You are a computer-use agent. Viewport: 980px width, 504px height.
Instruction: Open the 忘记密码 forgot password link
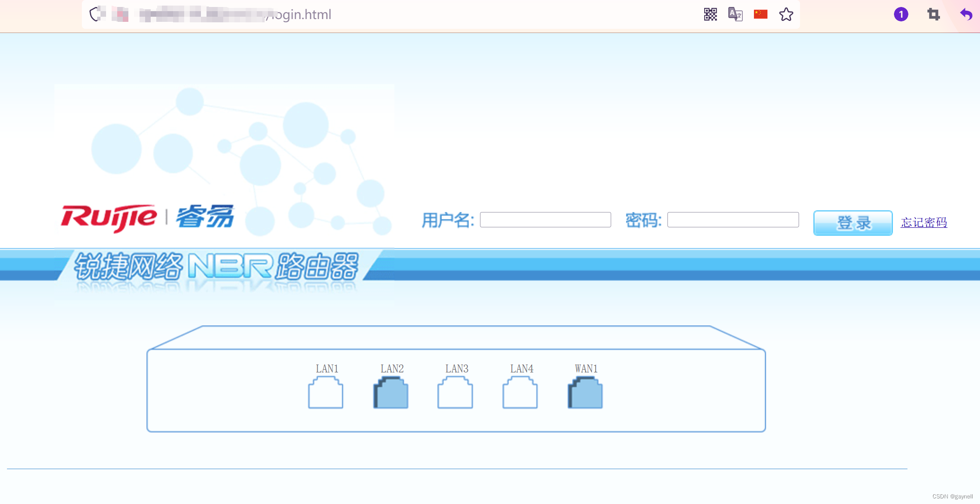coord(924,223)
